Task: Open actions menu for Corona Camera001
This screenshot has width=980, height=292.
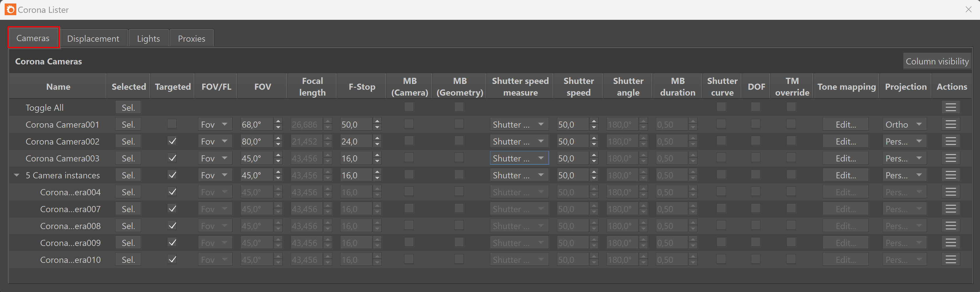Action: pos(950,124)
